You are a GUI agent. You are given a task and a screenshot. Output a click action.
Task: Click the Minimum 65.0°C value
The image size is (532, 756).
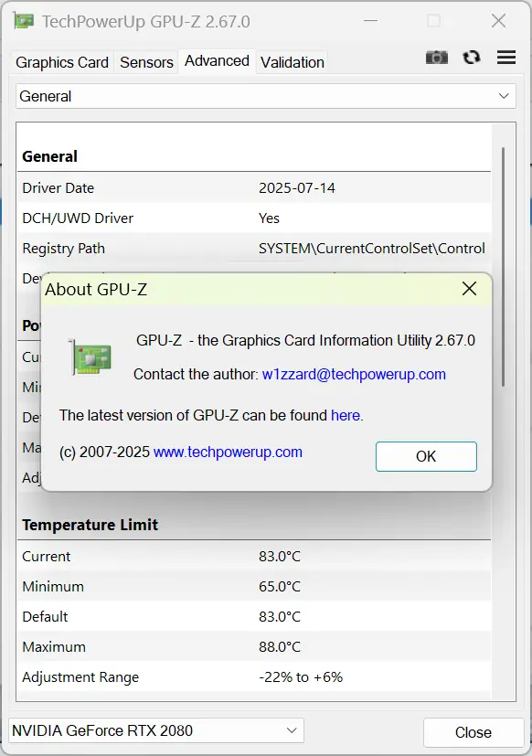[280, 587]
